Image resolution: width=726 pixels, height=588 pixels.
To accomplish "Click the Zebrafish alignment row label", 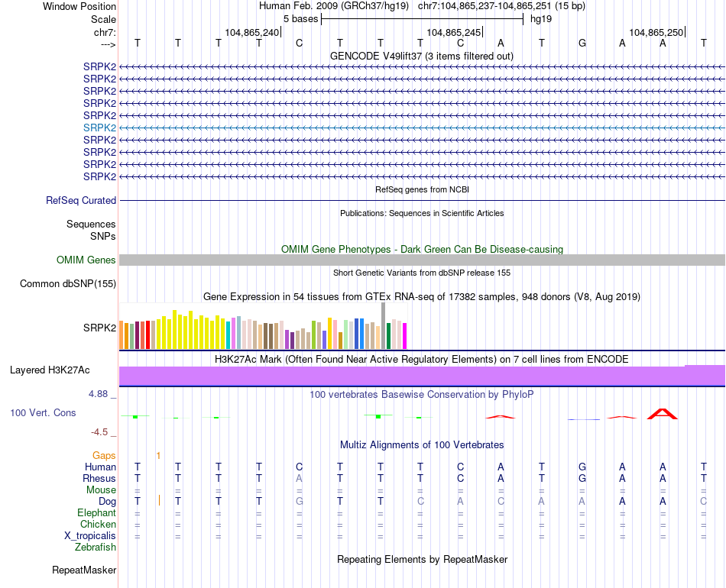I will pyautogui.click(x=96, y=548).
